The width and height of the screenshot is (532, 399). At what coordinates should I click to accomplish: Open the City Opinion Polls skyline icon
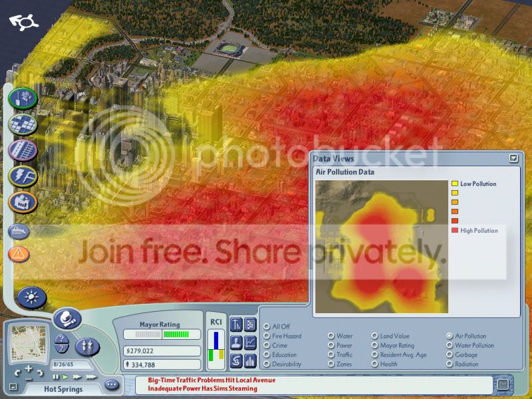click(250, 360)
